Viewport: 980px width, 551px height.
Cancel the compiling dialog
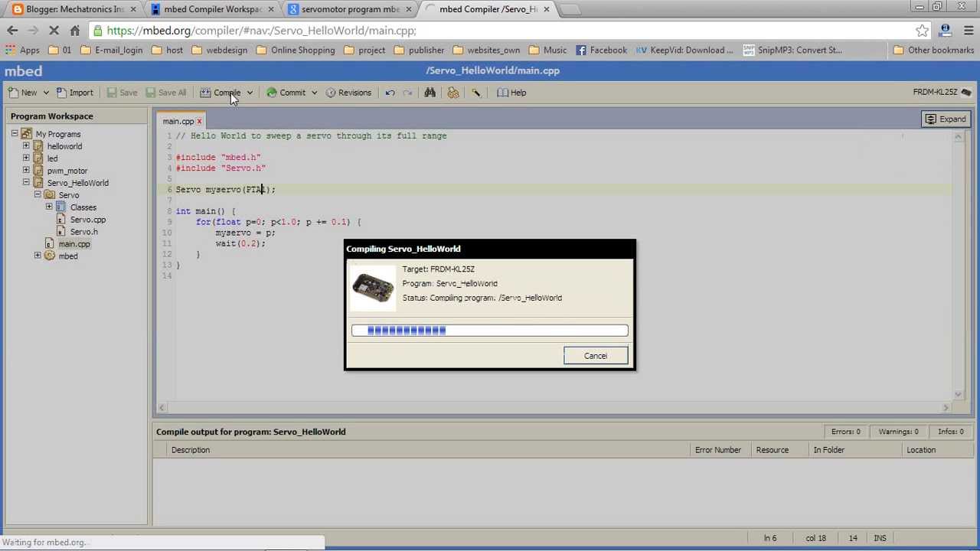(596, 356)
